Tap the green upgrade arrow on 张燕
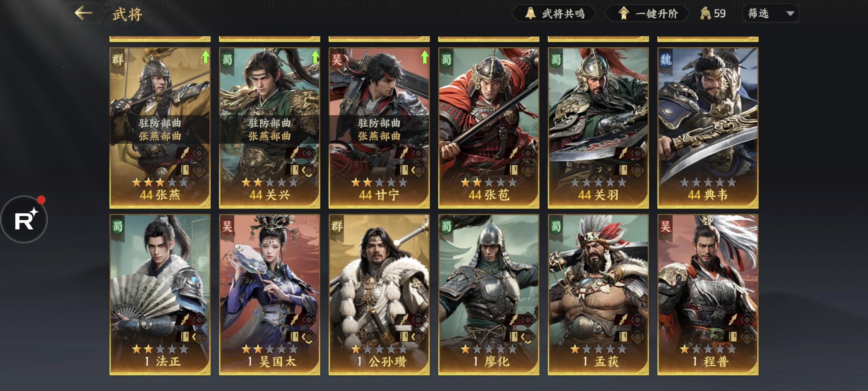This screenshot has height=391, width=868. (205, 57)
